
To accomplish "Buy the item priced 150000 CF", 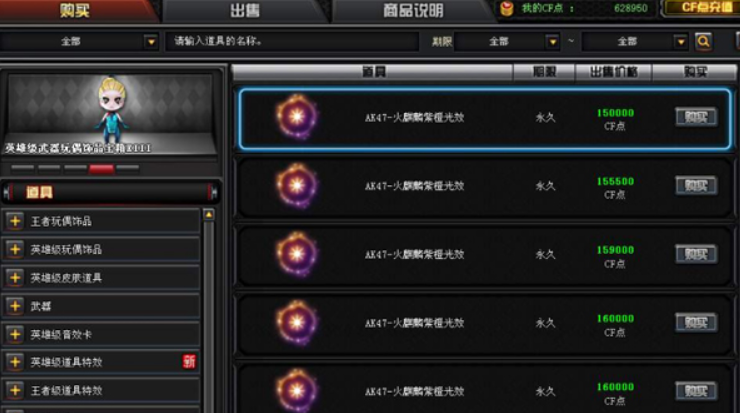I will pyautogui.click(x=696, y=117).
